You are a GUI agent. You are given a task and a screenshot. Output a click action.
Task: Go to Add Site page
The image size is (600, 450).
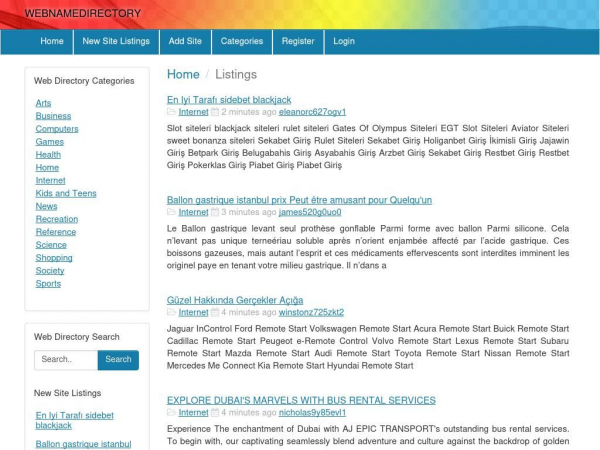click(x=185, y=41)
